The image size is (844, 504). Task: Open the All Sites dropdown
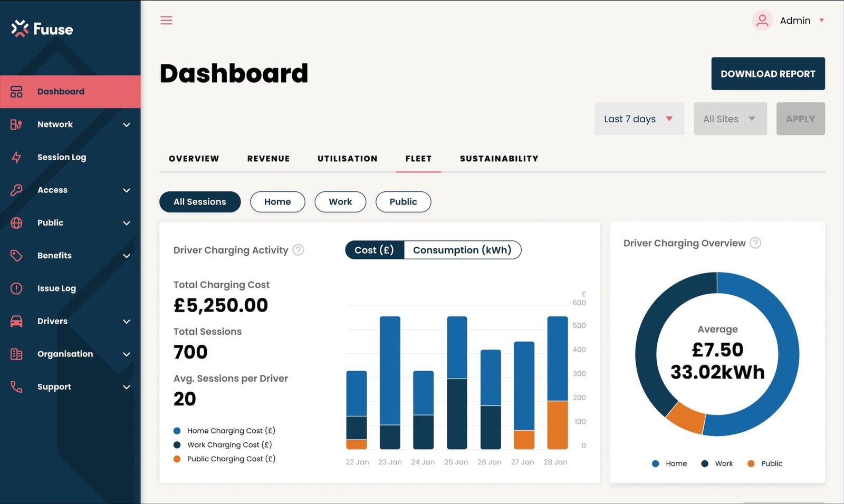[x=730, y=119]
